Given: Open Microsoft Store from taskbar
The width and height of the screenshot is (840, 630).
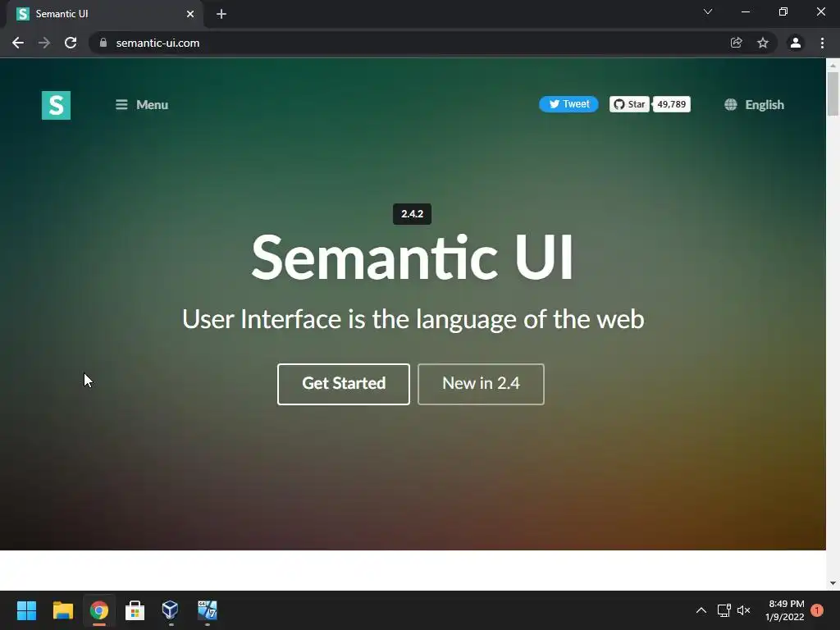Looking at the screenshot, I should pos(135,610).
